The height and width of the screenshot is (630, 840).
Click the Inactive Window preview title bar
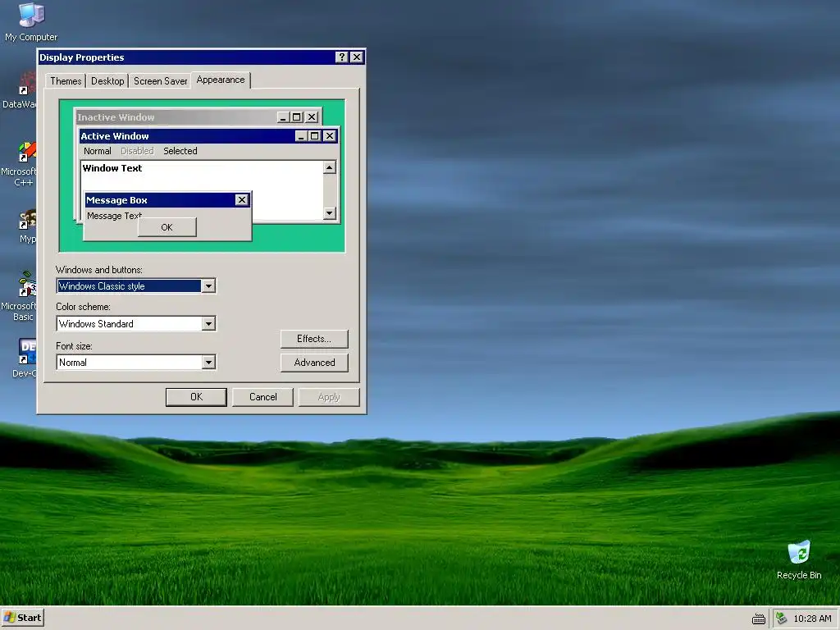coord(199,116)
